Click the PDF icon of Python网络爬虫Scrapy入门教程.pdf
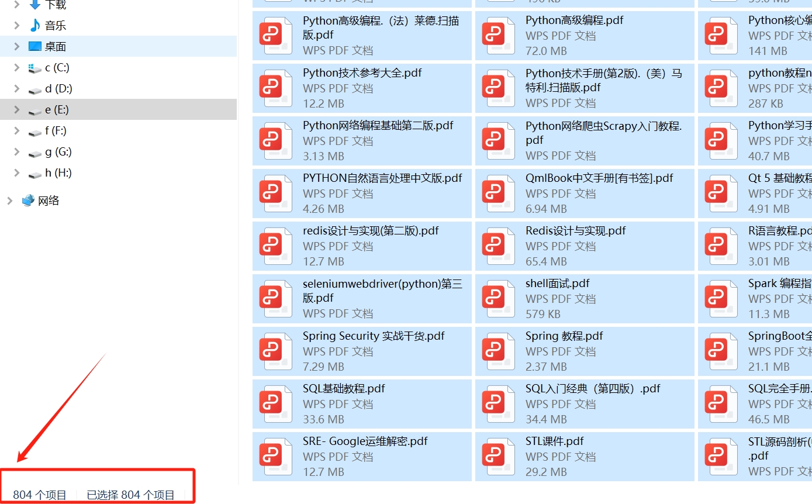Viewport: 812px width, 504px height. coord(498,141)
